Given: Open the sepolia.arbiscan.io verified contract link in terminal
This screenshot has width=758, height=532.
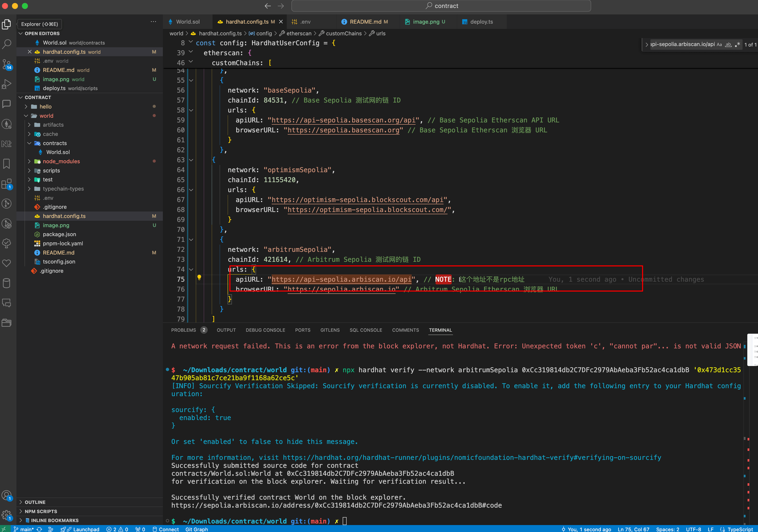Looking at the screenshot, I should coord(336,505).
